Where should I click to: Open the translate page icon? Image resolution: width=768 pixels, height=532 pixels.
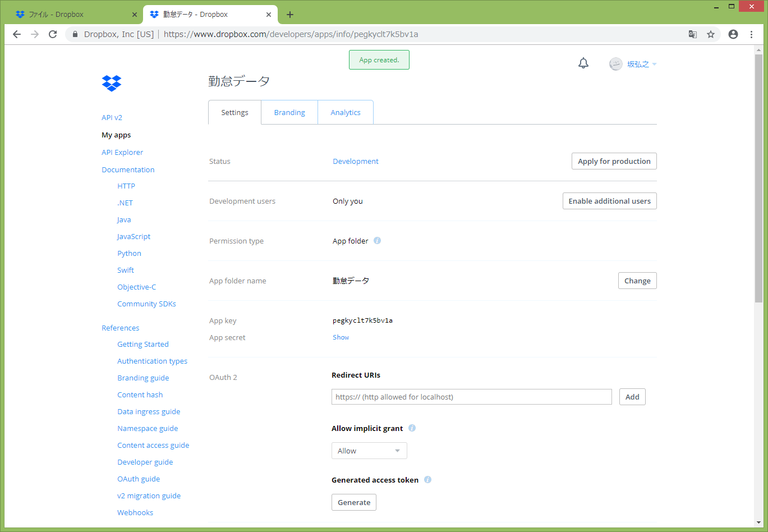(693, 34)
